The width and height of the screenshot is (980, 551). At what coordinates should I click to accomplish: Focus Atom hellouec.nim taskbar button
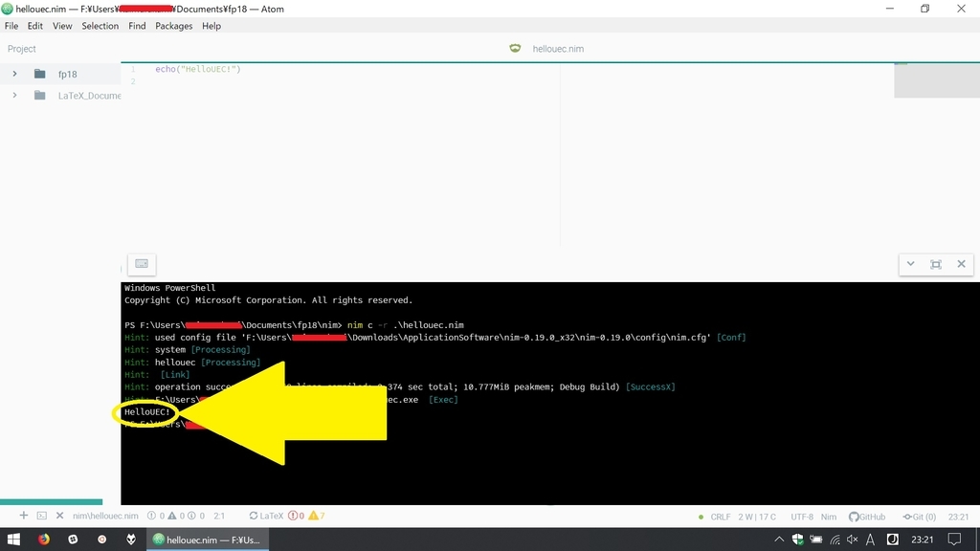208,540
